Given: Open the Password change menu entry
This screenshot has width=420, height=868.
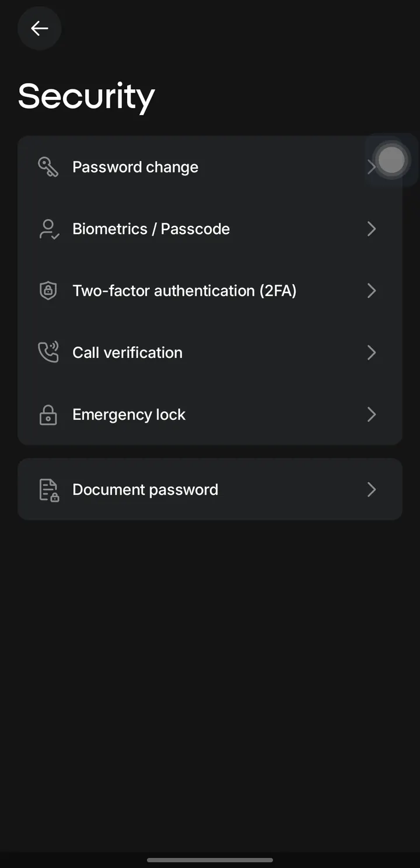Looking at the screenshot, I should coord(210,167).
